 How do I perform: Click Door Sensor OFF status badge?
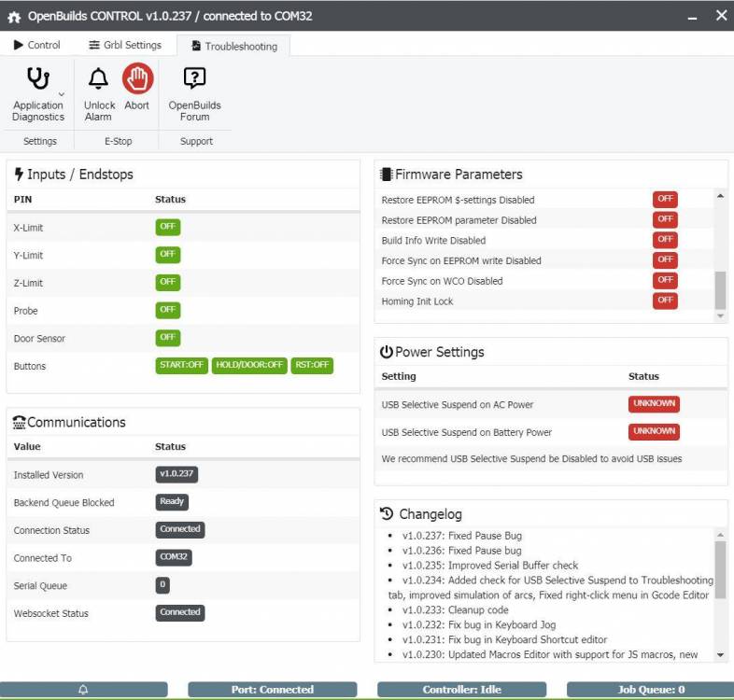167,337
